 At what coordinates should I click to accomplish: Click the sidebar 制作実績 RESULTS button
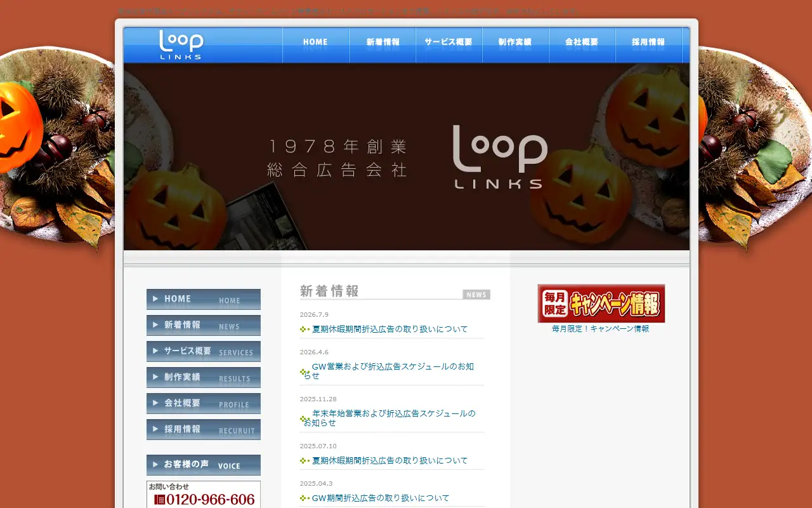pos(204,377)
